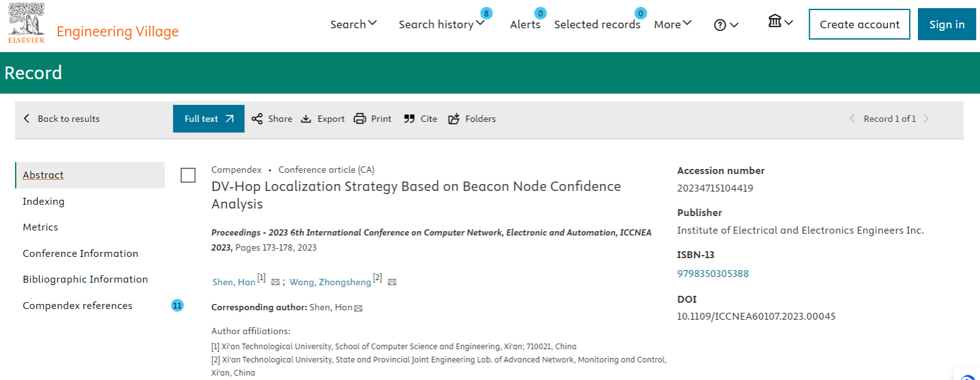Screen dimensions: 980x380
Task: Click the Print icon
Action: click(x=360, y=119)
